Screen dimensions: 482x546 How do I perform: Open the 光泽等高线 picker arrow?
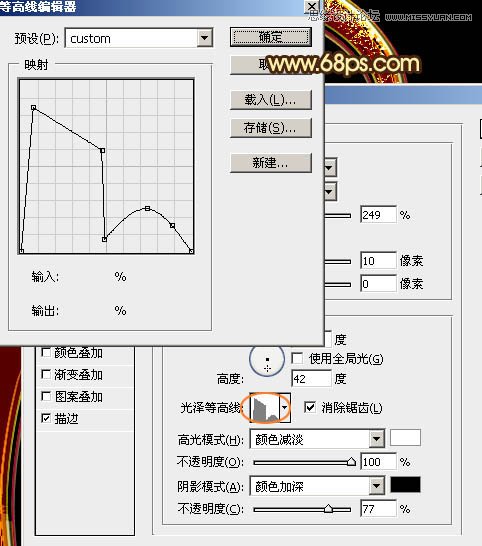pyautogui.click(x=285, y=408)
